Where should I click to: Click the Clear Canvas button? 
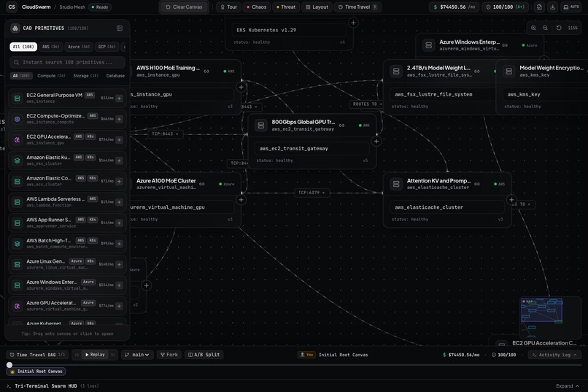pyautogui.click(x=184, y=7)
